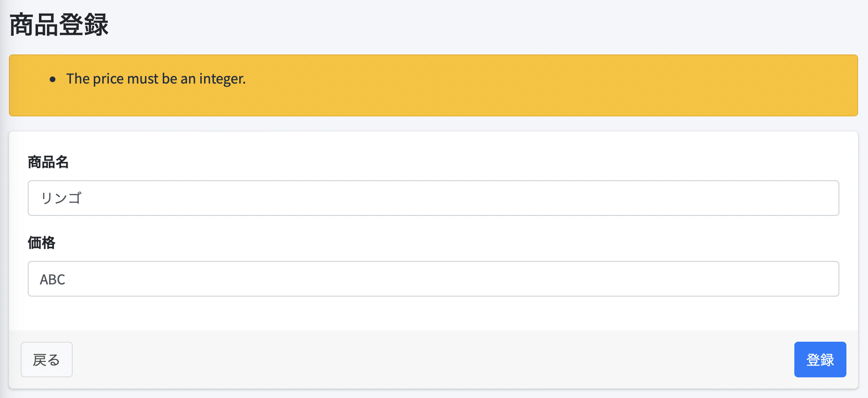Click the 録 character in page heading
The height and width of the screenshot is (398, 868).
(x=97, y=25)
